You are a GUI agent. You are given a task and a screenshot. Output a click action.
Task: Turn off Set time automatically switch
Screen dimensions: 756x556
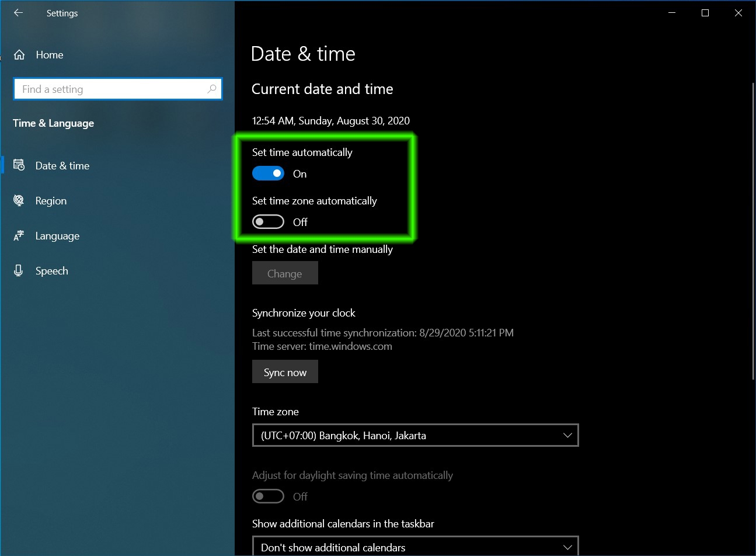(268, 173)
